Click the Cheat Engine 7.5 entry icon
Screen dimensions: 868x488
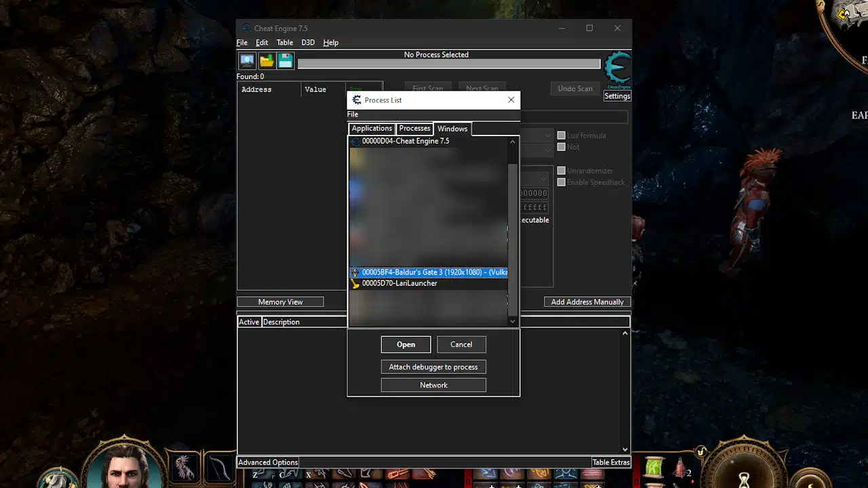(355, 141)
